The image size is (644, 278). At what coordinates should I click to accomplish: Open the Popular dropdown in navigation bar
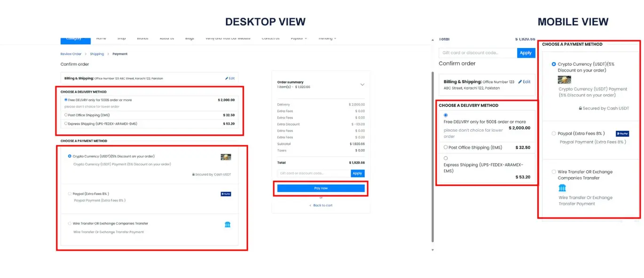(x=298, y=39)
